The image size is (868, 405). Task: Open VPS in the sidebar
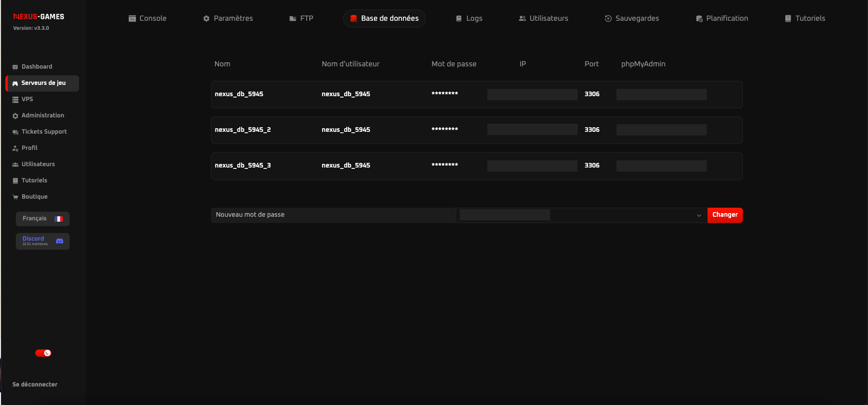[27, 99]
